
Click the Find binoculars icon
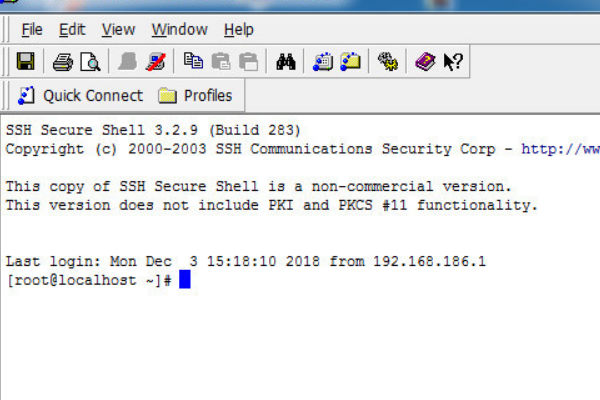286,62
